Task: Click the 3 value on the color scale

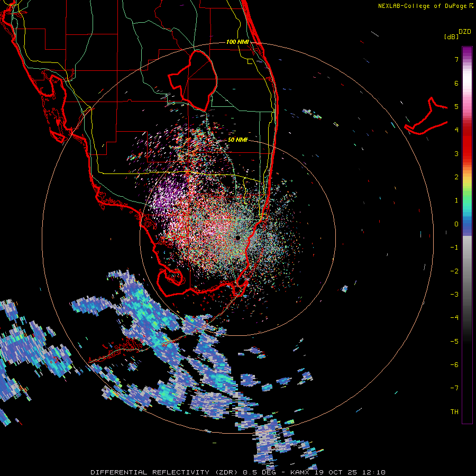Action: click(x=456, y=153)
